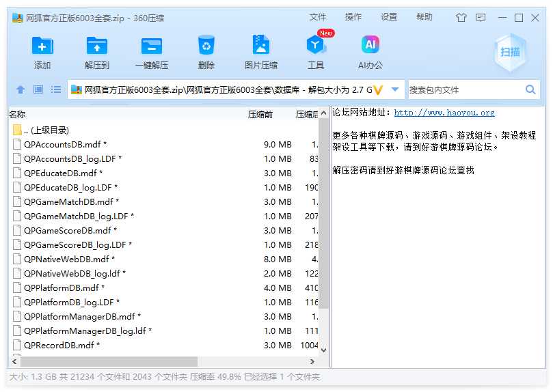Click the 添加 (Add) toolbar icon
Screen dimensions: 553x392
[x=42, y=46]
